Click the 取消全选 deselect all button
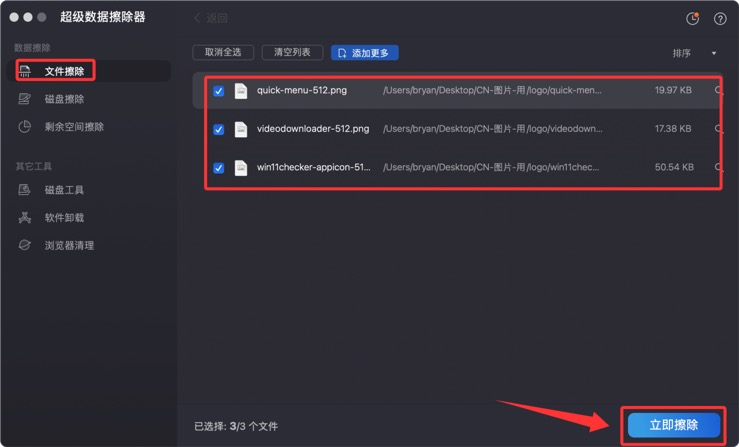Viewport: 739px width, 447px height. tap(223, 52)
